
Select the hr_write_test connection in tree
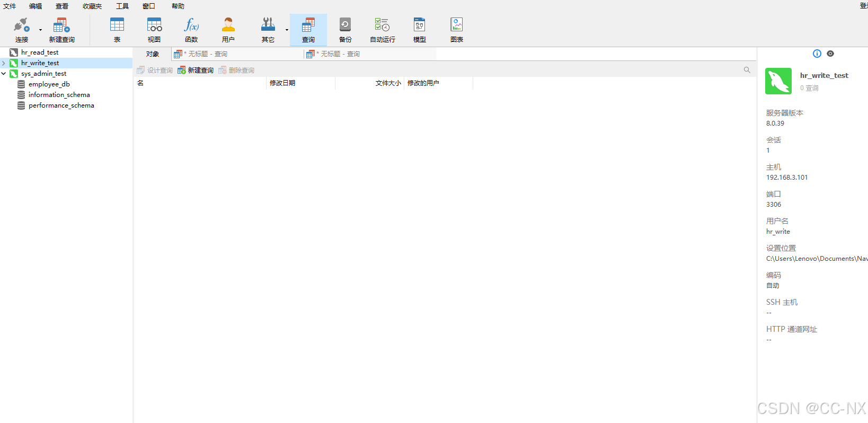tap(40, 63)
